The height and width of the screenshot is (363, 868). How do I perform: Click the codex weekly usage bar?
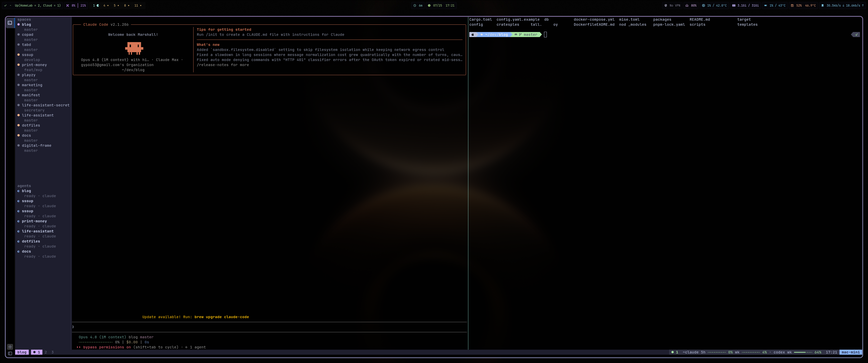tap(803, 352)
